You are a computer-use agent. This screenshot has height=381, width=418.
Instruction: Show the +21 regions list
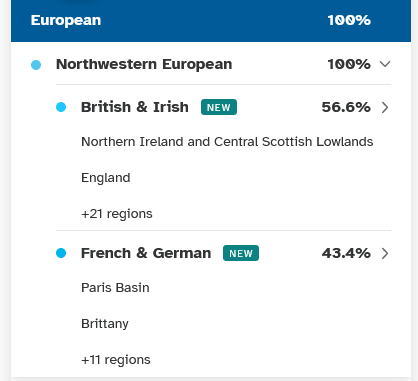click(117, 214)
